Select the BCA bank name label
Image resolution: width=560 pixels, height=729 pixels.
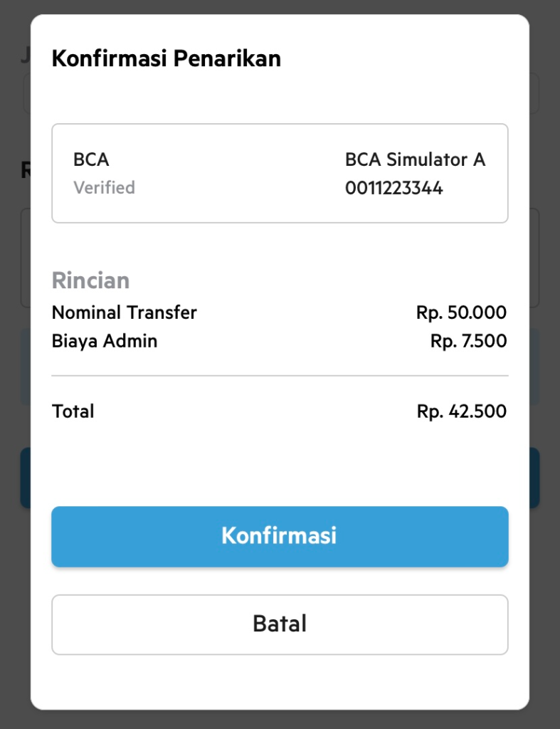click(x=91, y=159)
